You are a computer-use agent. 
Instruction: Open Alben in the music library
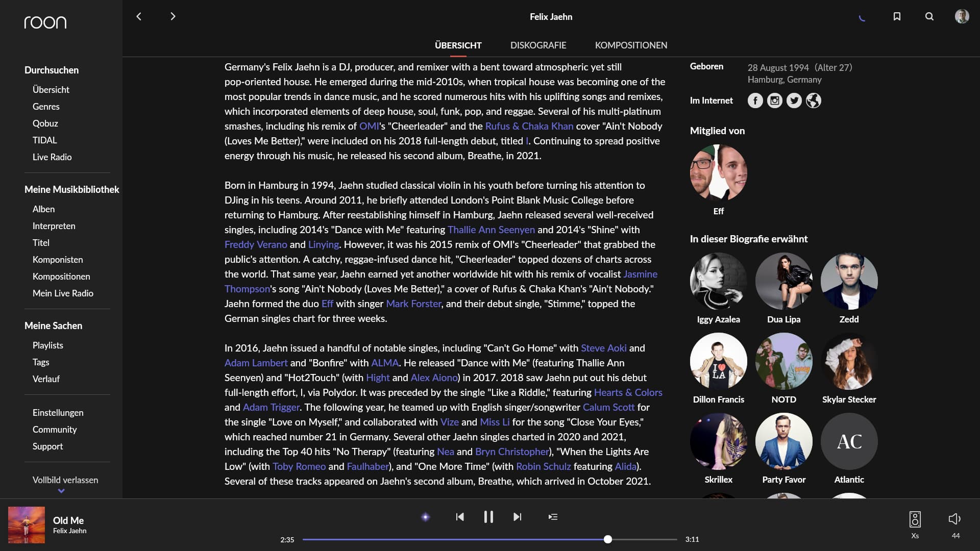(43, 209)
